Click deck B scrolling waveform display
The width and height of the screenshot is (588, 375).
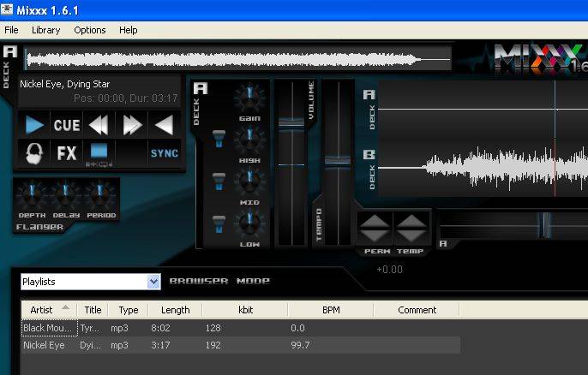(x=483, y=168)
